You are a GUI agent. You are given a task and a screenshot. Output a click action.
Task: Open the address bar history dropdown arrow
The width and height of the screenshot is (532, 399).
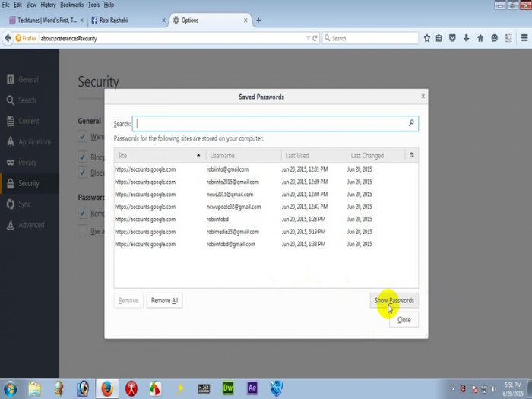pyautogui.click(x=308, y=38)
